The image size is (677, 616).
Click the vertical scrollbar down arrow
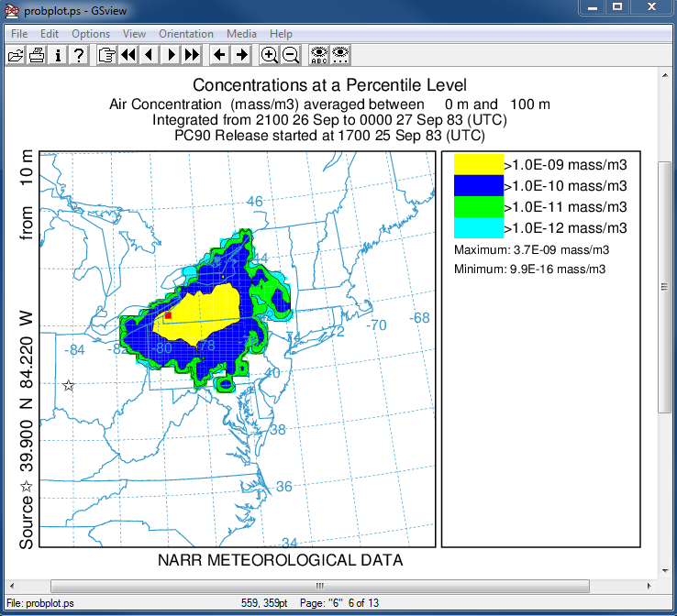pos(665,571)
